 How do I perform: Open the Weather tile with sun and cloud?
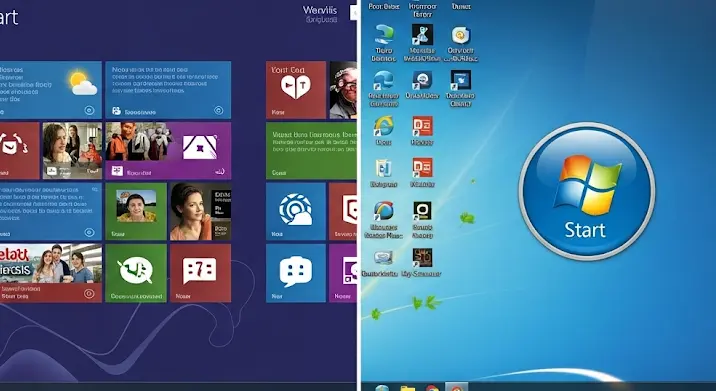coord(50,90)
